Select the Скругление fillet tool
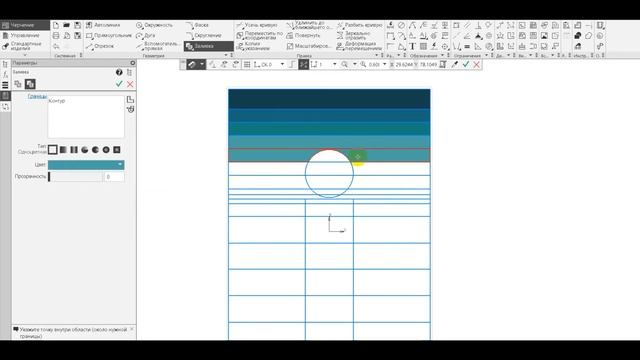 click(204, 36)
